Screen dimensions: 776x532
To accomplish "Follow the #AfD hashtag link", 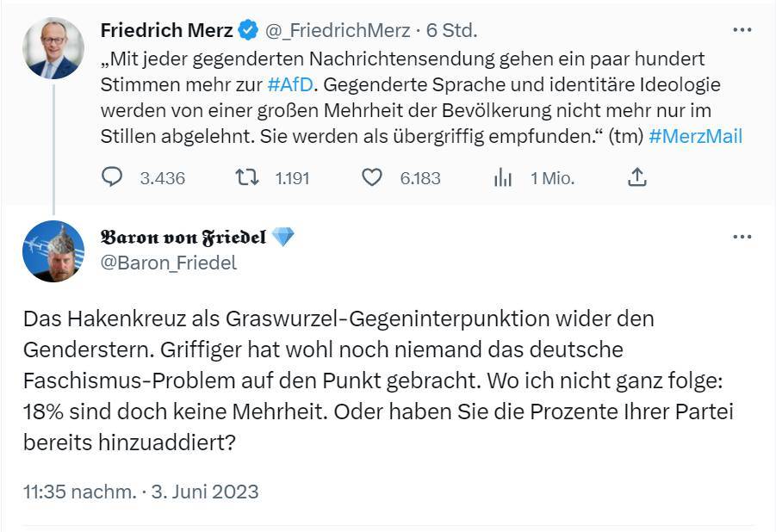I will (x=290, y=84).
